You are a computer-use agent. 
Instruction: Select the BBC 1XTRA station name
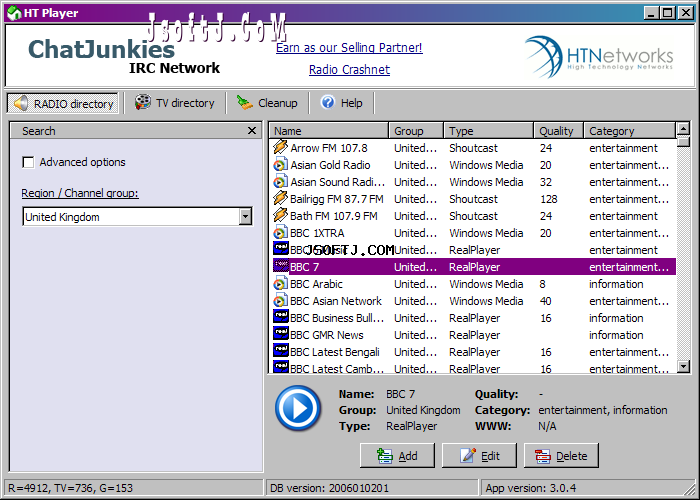coord(317,233)
